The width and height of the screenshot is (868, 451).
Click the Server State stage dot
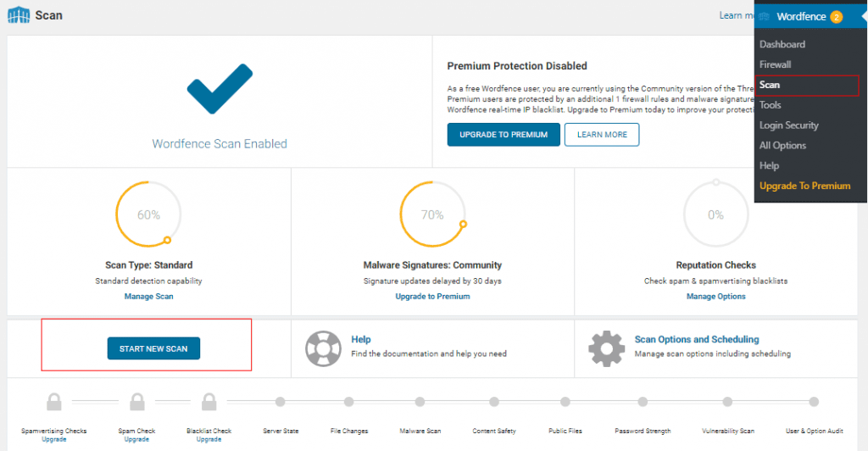tap(280, 402)
